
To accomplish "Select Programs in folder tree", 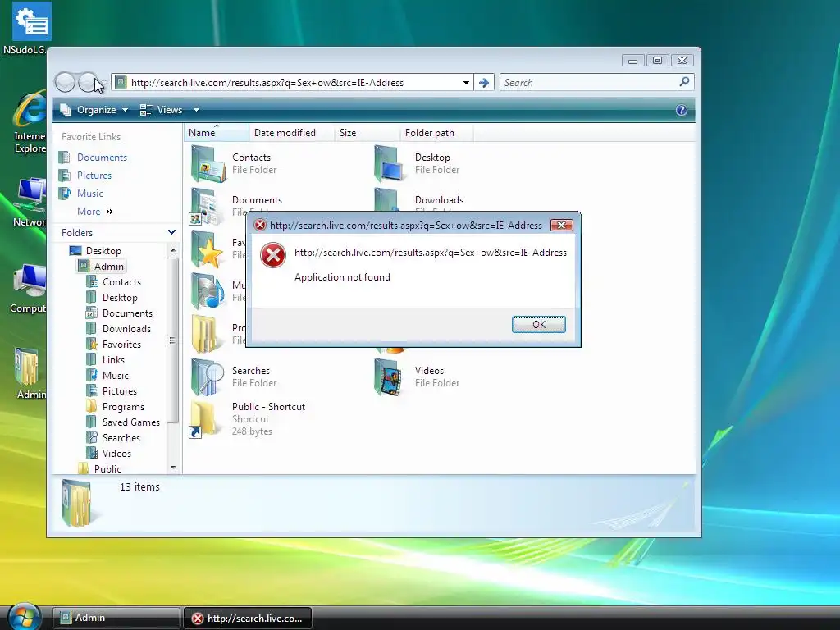I will [x=123, y=407].
